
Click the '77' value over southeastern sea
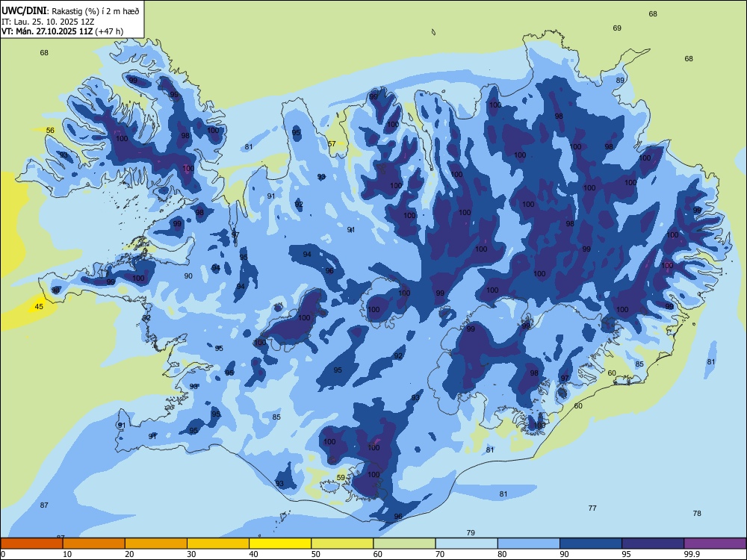tap(592, 508)
